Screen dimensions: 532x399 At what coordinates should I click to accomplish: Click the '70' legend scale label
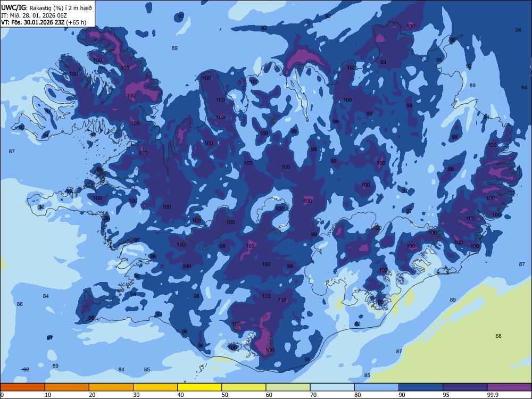pos(313,395)
